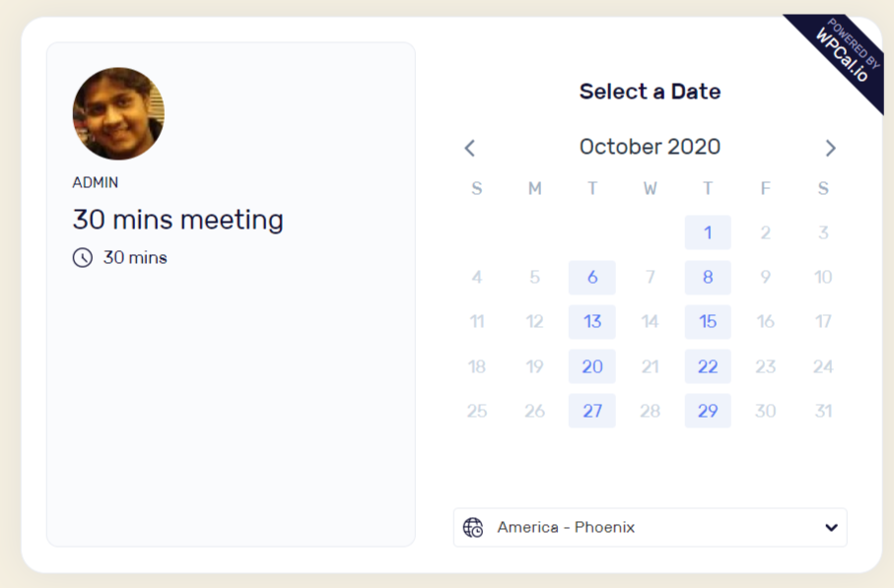Select October 15 on the calendar

coord(708,322)
